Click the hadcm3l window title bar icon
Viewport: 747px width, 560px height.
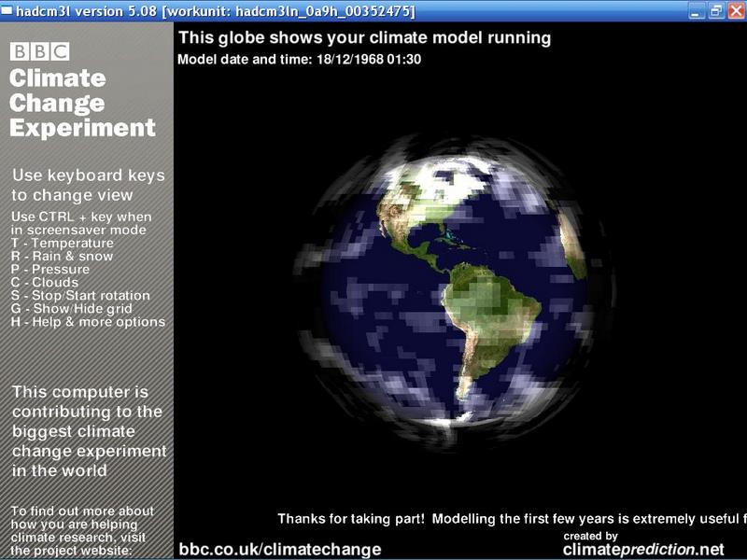pyautogui.click(x=7, y=10)
